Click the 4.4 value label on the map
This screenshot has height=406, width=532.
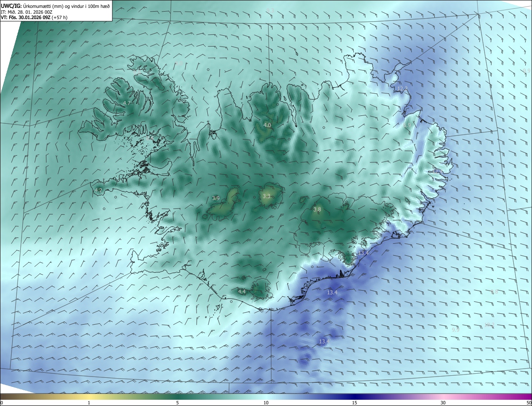pos(242,291)
